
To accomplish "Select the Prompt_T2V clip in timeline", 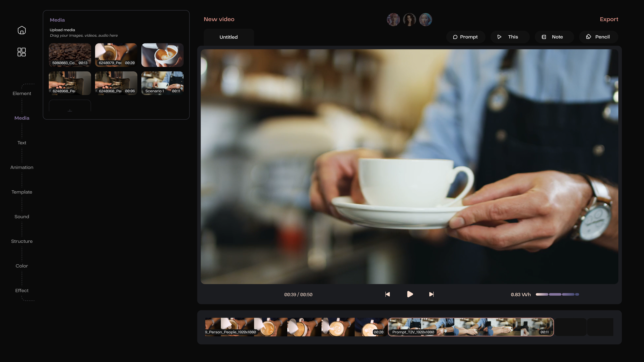I will [471, 327].
